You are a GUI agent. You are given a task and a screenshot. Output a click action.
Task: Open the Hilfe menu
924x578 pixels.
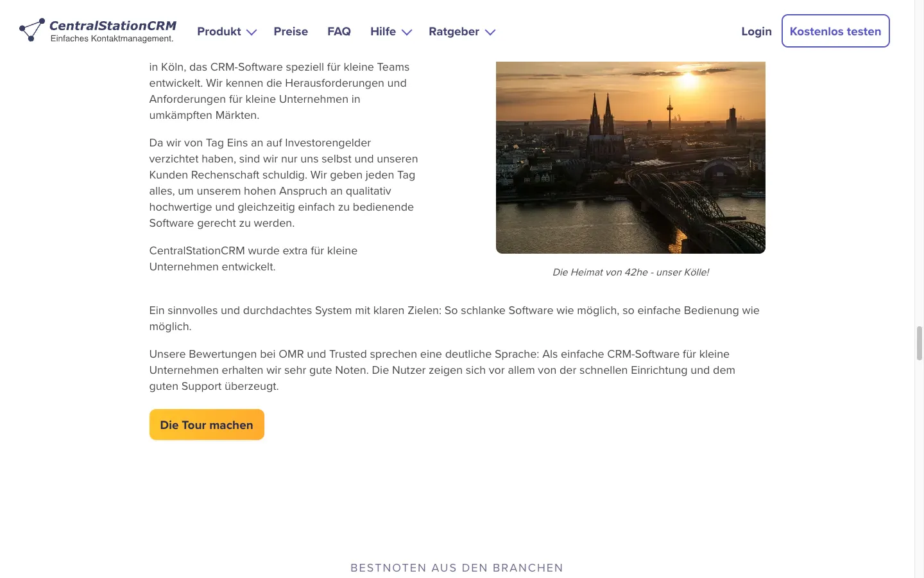click(383, 31)
